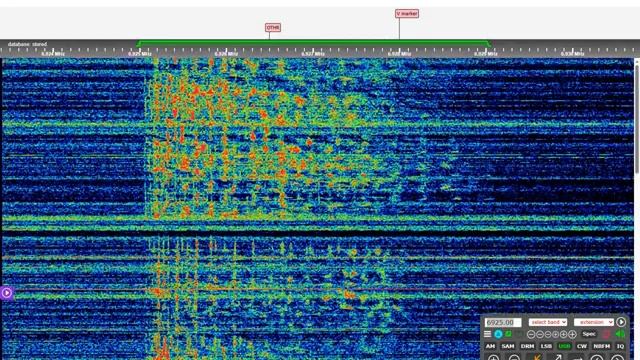Click the 6925.00 frequency input field

coord(503,322)
